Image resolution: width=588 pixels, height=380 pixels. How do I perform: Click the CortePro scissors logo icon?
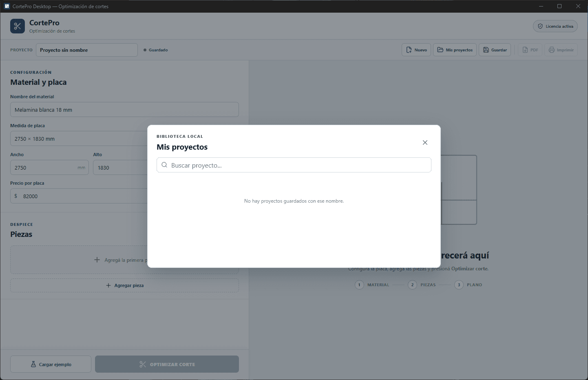click(18, 26)
